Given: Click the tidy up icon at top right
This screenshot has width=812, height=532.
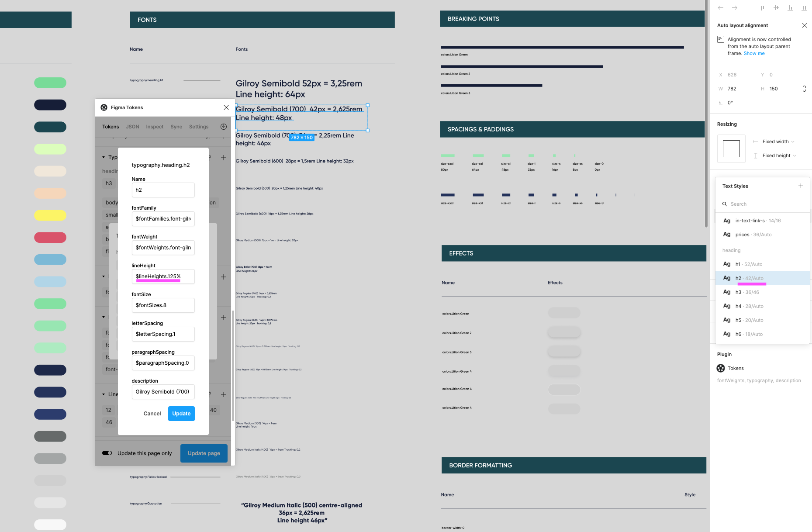Looking at the screenshot, I should (x=804, y=7).
